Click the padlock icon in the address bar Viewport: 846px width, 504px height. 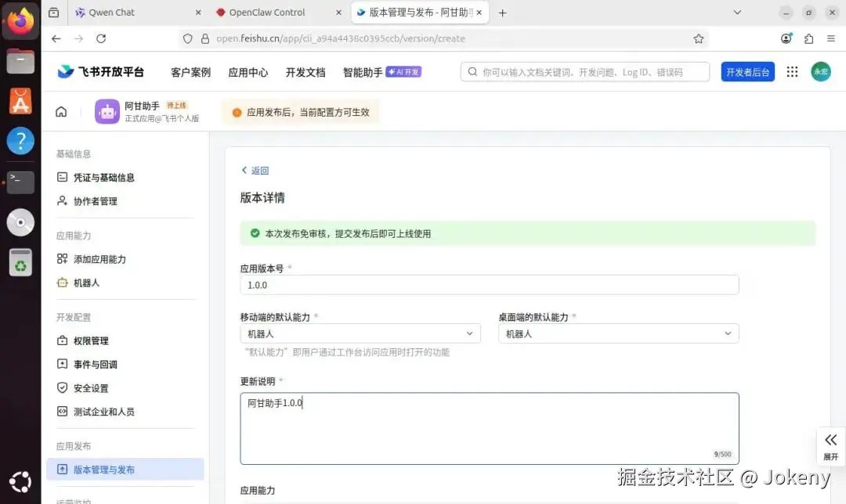pos(205,38)
